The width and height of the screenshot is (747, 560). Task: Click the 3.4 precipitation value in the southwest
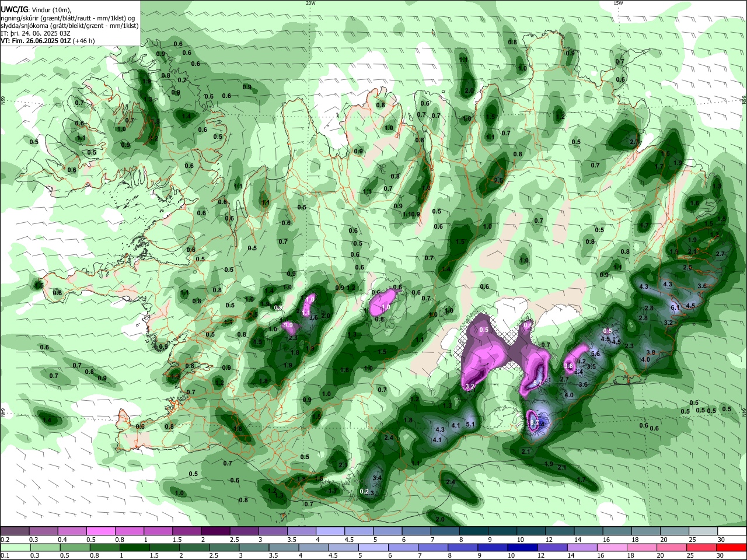click(x=377, y=478)
